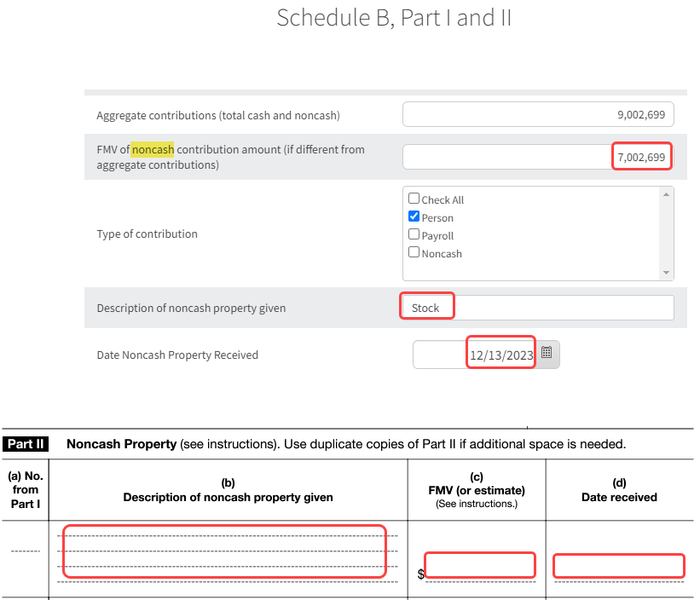Click the noncash property description field containing Stock
Viewport: 700px width, 600px height.
(x=538, y=308)
